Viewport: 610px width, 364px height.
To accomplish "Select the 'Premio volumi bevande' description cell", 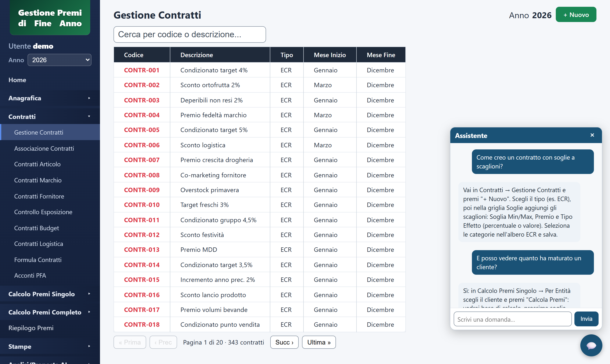I will [x=220, y=310].
